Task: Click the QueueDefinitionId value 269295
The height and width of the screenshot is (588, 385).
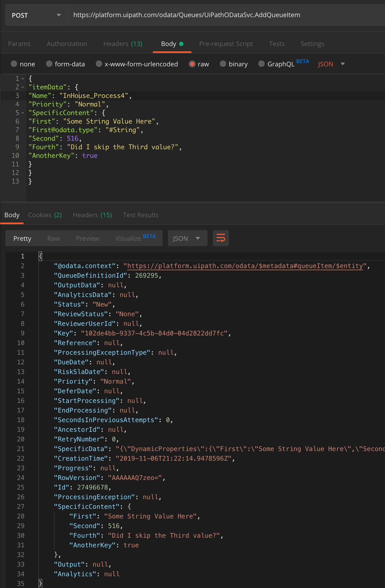Action: tap(147, 276)
